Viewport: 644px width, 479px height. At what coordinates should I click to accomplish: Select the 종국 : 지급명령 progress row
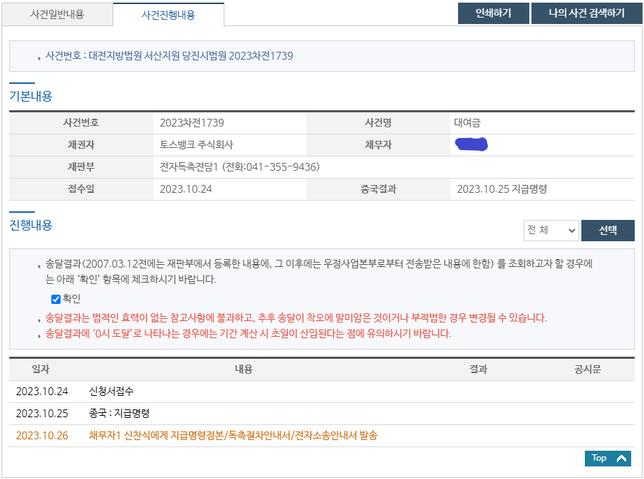click(x=118, y=413)
